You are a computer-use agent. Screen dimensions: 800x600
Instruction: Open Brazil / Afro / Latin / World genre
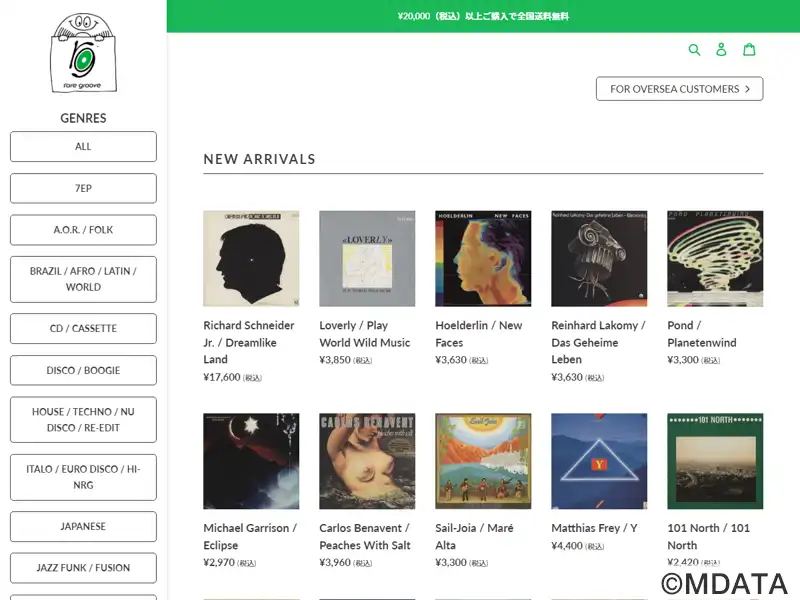[x=83, y=279]
